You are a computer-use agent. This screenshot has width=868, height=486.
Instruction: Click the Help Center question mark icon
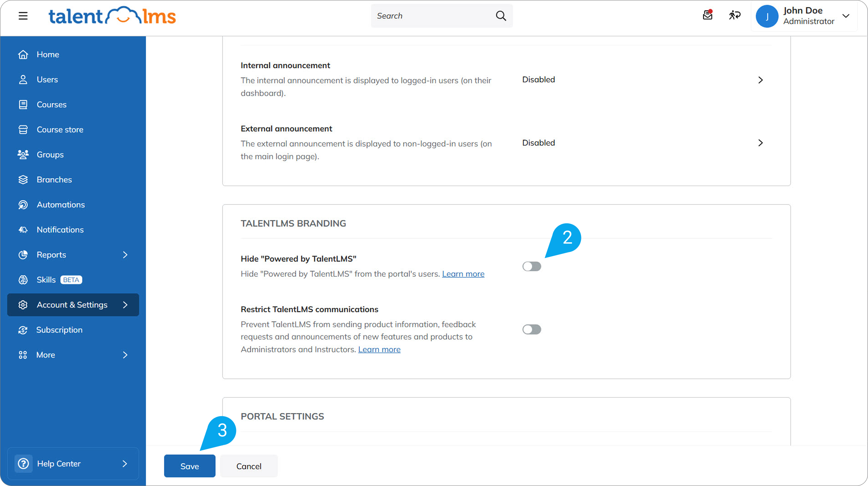pyautogui.click(x=23, y=463)
